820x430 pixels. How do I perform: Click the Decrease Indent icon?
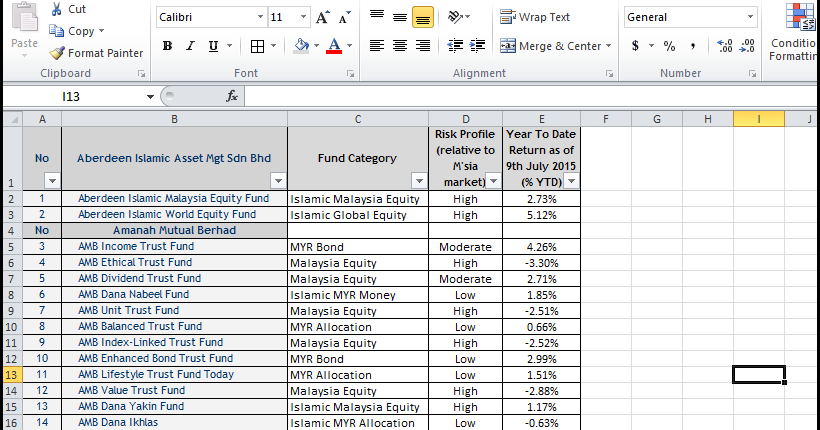[x=455, y=46]
